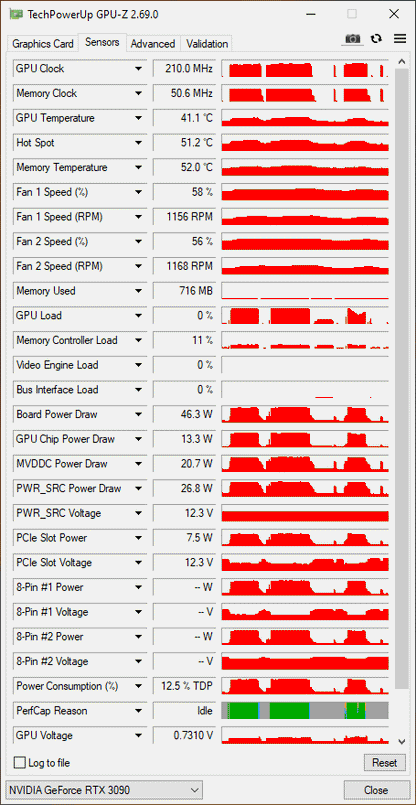Click the GPU Clock history graph
This screenshot has width=416, height=805.
tap(305, 69)
